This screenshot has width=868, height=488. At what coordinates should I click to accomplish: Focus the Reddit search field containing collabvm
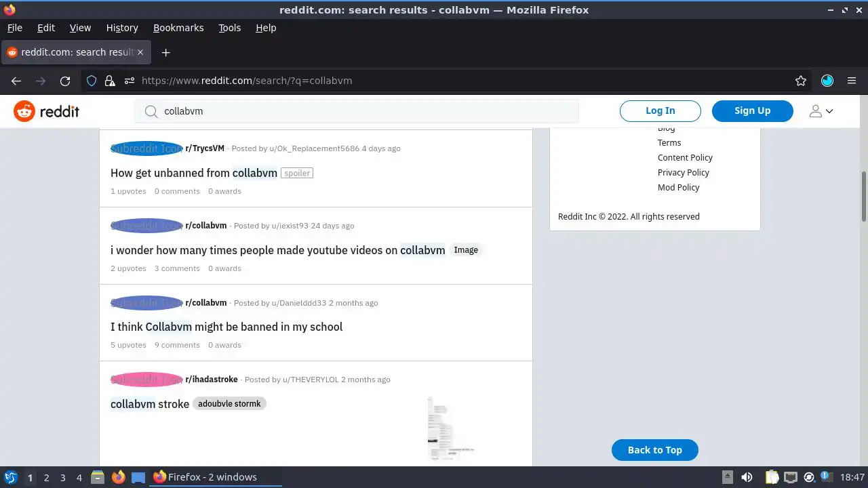coord(357,111)
